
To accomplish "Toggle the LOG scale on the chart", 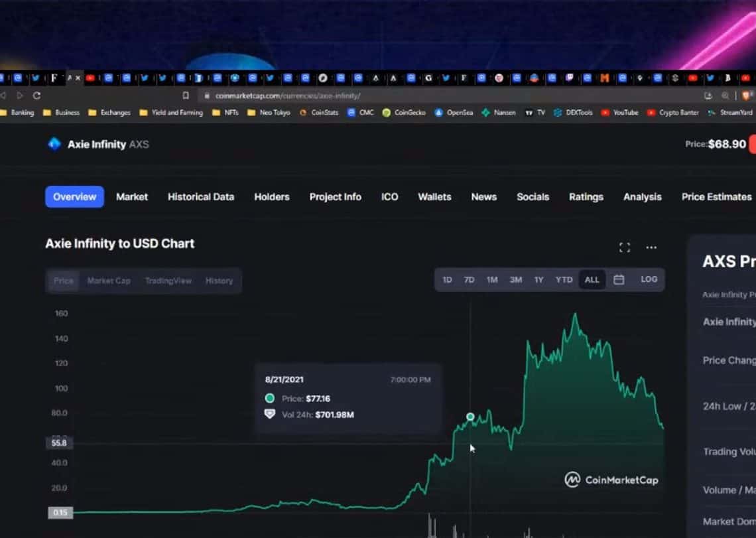I will (x=649, y=279).
